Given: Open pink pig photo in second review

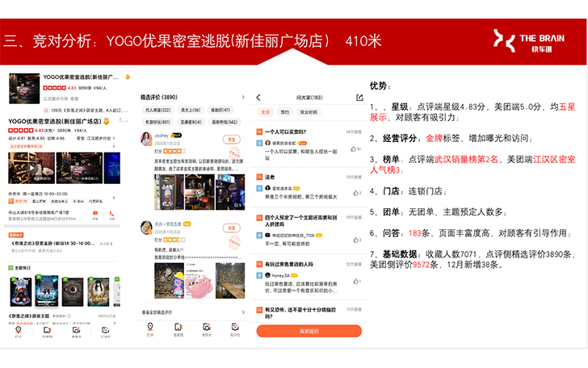Looking at the screenshot, I should point(199,280).
